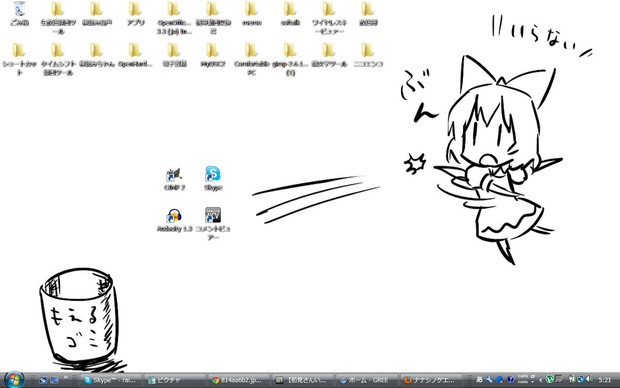Open the memo folder icon
The image size is (620, 388).
point(251,13)
